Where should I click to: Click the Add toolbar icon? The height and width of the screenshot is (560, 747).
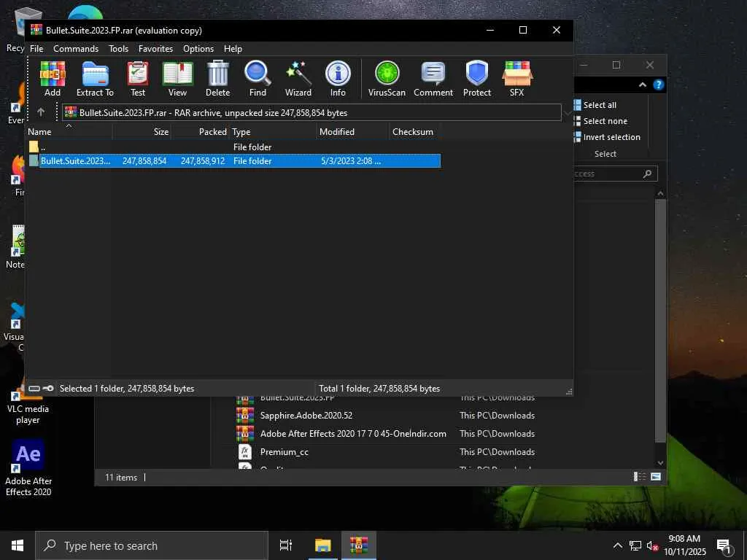coord(53,79)
